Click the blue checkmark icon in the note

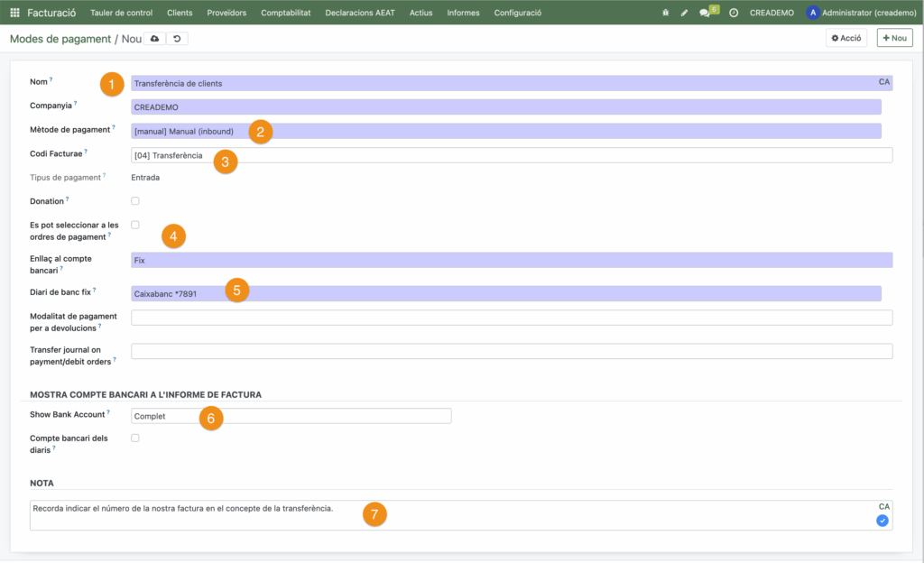(882, 521)
